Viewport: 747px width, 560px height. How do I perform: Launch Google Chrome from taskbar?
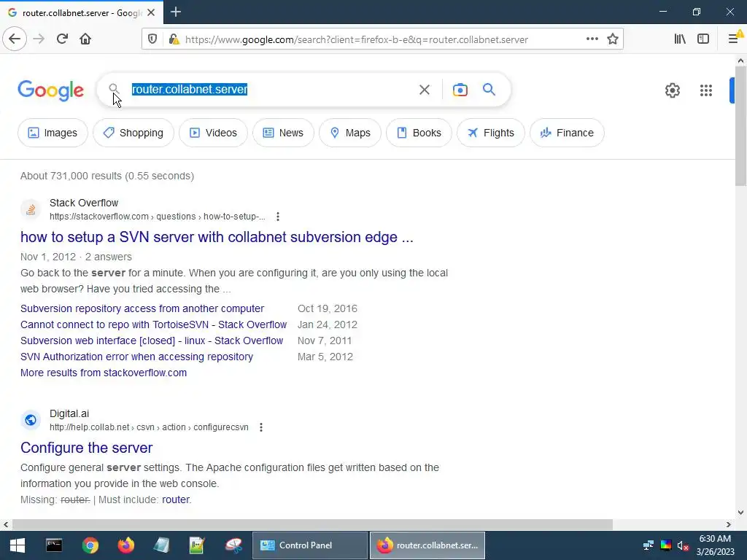pos(90,545)
